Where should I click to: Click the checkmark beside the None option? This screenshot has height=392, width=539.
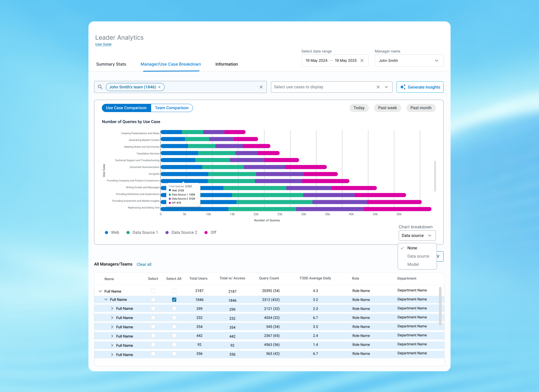point(403,248)
